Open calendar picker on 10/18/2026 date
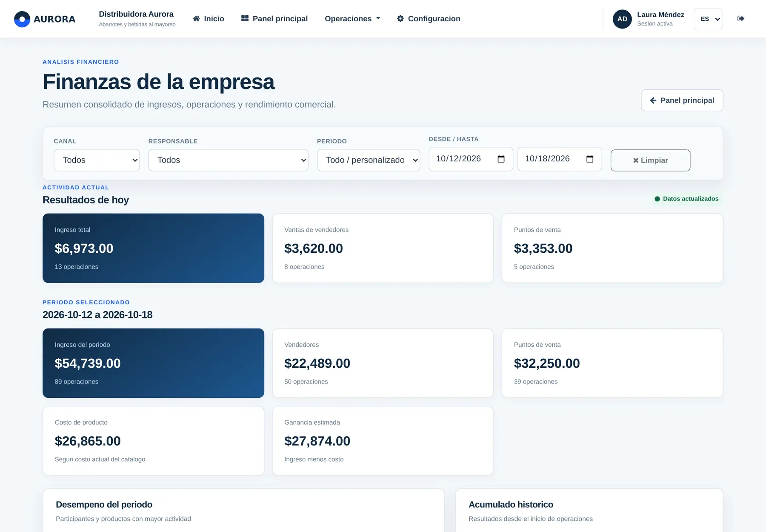Viewport: 766px width, 532px height. coord(590,159)
